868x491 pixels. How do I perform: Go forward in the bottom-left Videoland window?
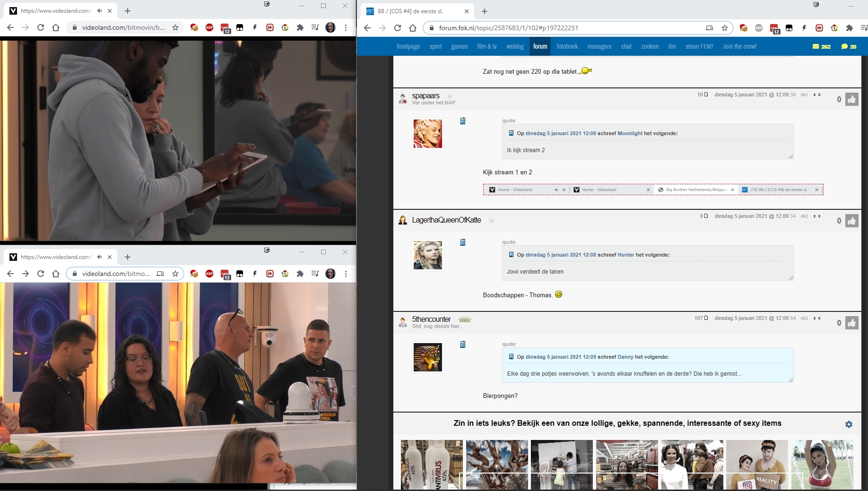(26, 274)
